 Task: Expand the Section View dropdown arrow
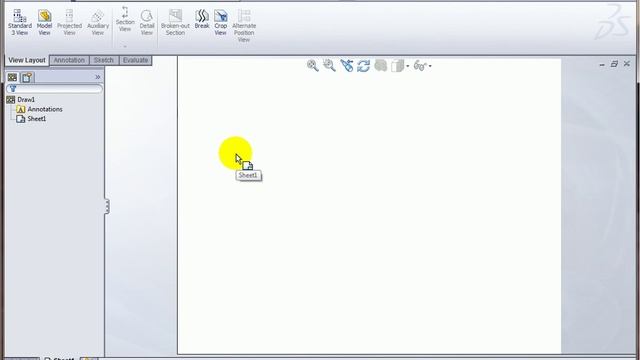[125, 46]
